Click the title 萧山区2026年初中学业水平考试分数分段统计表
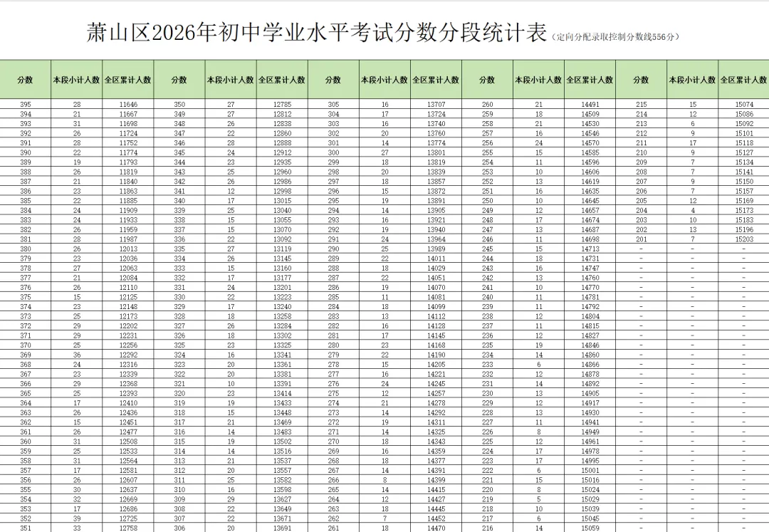Image resolution: width=769 pixels, height=532 pixels. click(x=316, y=33)
